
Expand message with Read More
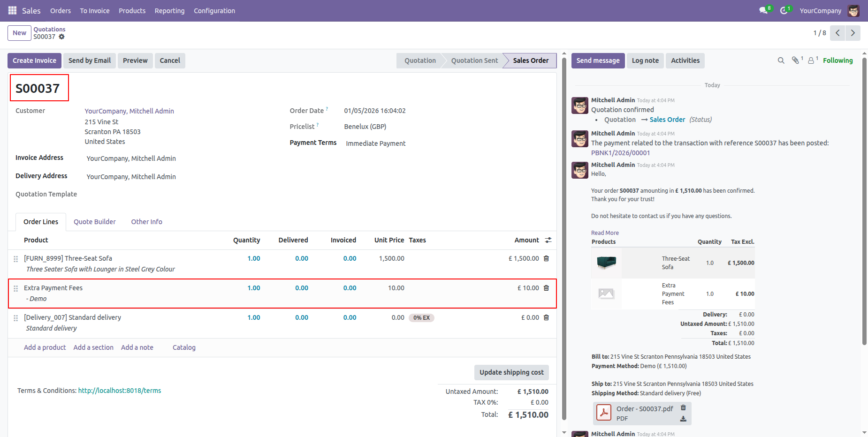605,233
